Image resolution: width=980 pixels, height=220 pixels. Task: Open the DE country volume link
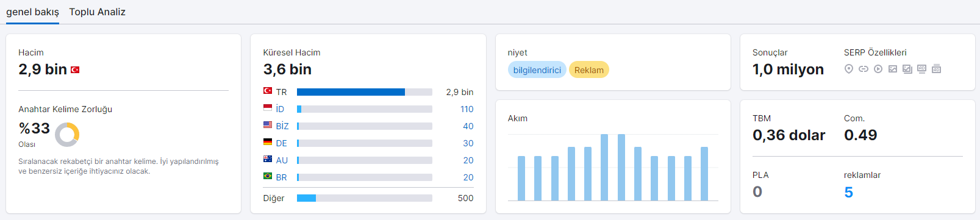[281, 143]
